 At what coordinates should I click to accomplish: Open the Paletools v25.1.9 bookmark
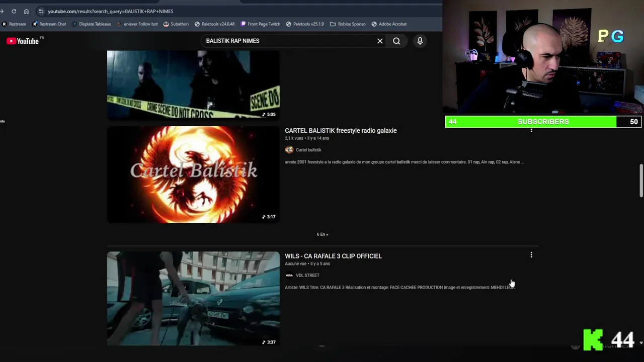coord(305,24)
